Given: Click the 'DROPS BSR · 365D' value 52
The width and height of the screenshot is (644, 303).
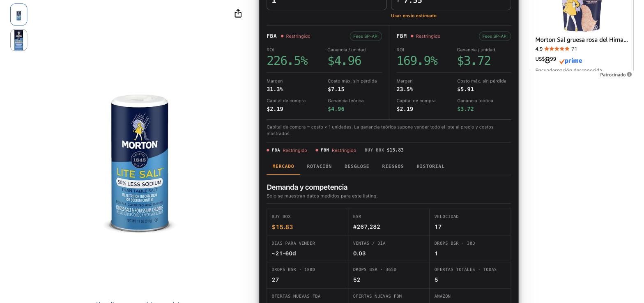Looking at the screenshot, I should 356,280.
